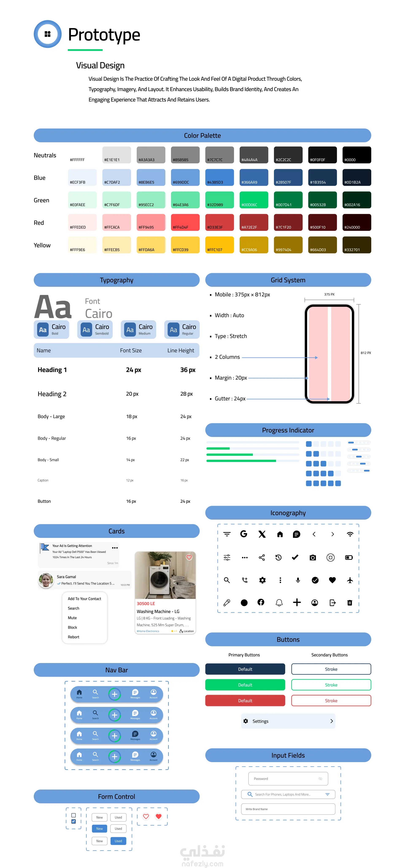Choose Block from the contact menu
Image resolution: width=405 pixels, height=868 pixels.
[x=72, y=627]
